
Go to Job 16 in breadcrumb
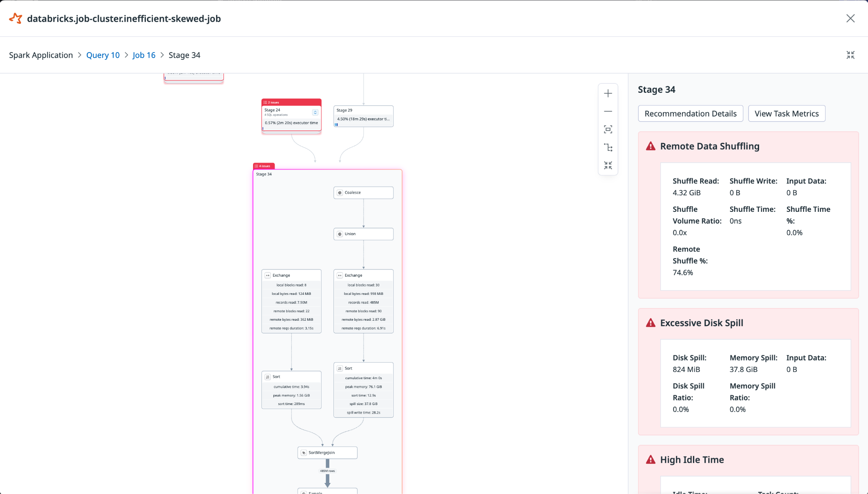144,55
